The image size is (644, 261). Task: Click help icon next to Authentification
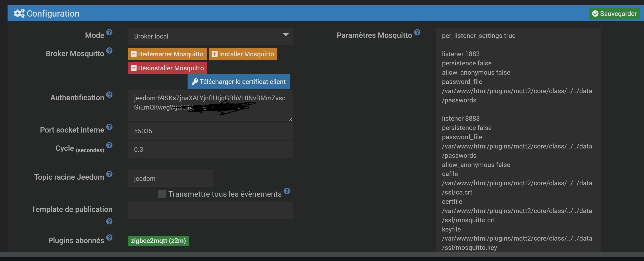point(109,95)
